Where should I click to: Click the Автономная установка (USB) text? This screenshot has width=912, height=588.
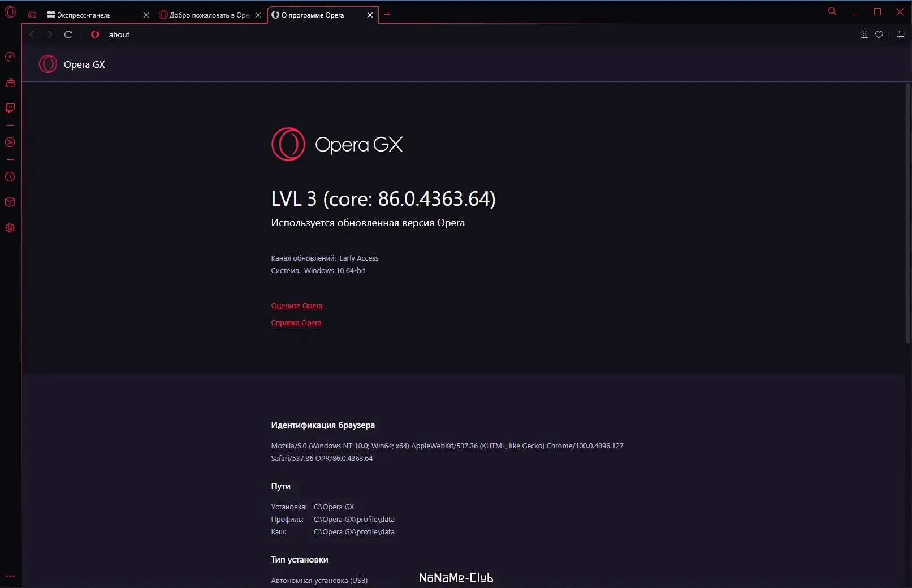[319, 581]
